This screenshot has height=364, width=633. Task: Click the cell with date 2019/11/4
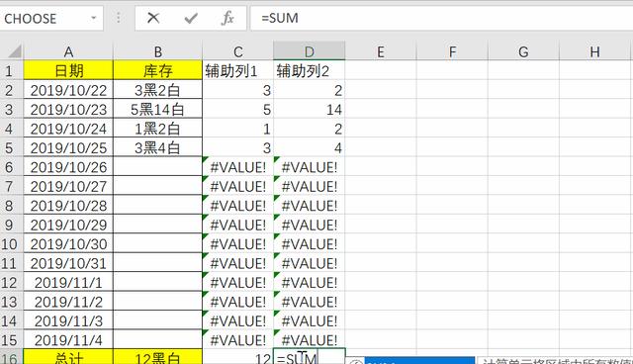68,340
